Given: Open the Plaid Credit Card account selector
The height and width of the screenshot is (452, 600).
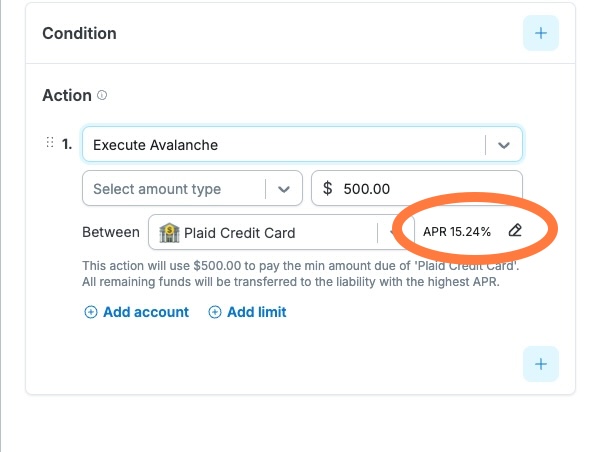Looking at the screenshot, I should point(274,232).
